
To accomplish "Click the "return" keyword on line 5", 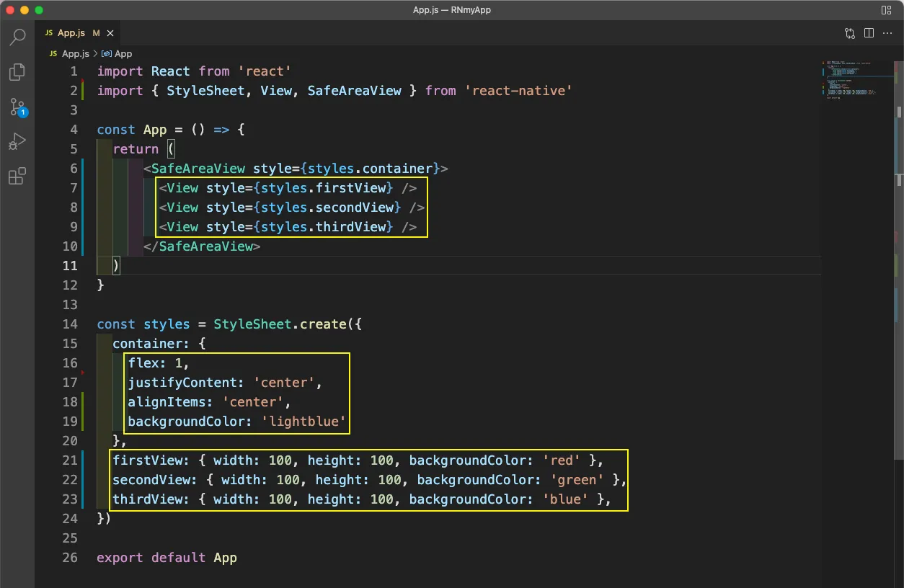I will pyautogui.click(x=136, y=149).
